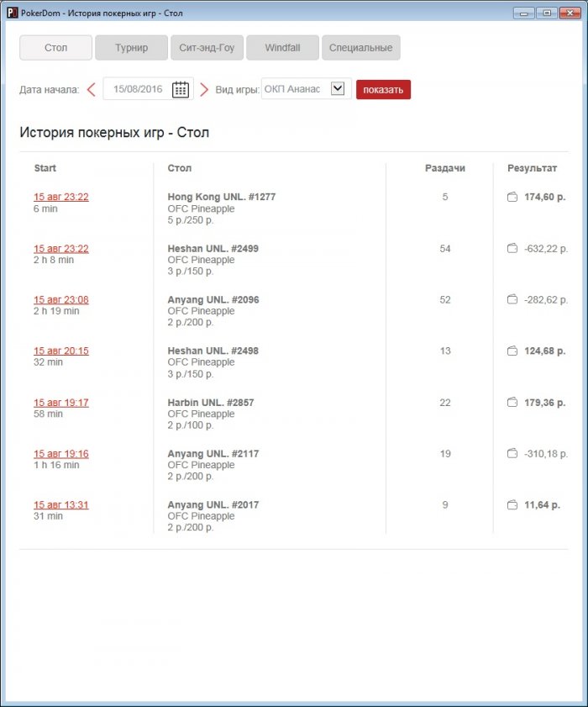Select table name Heshan UNL. #2498
Screen dimensions: 588x707
[x=213, y=351]
